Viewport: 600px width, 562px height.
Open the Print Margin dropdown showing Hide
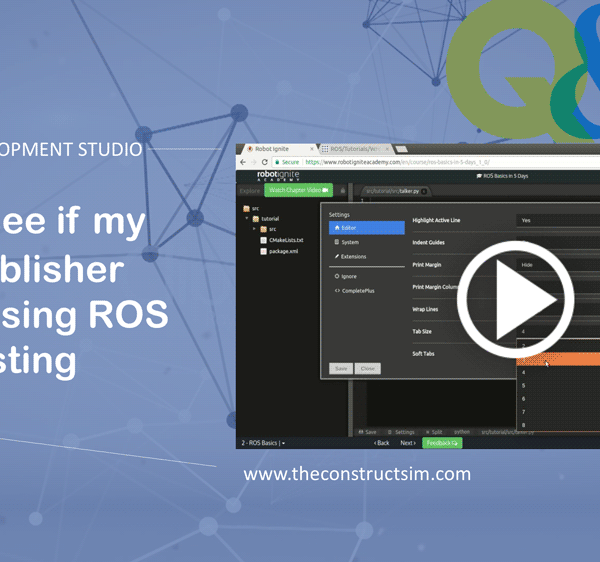[x=557, y=264]
